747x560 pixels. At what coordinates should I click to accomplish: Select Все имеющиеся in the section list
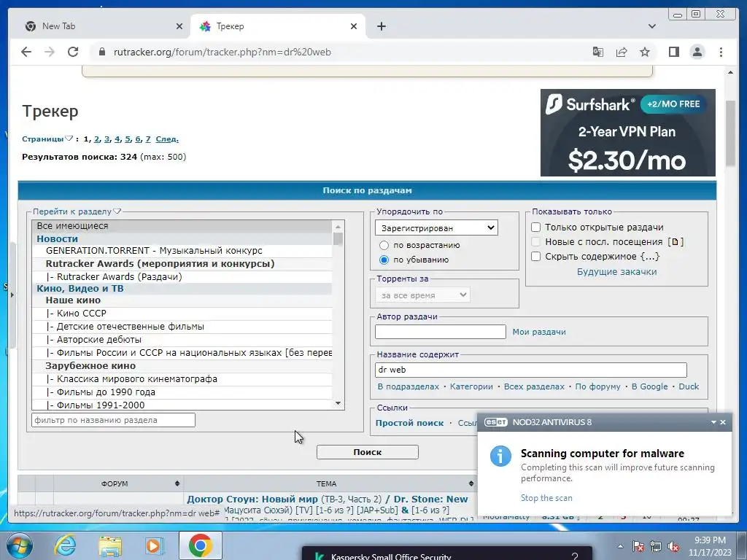[x=182, y=226]
